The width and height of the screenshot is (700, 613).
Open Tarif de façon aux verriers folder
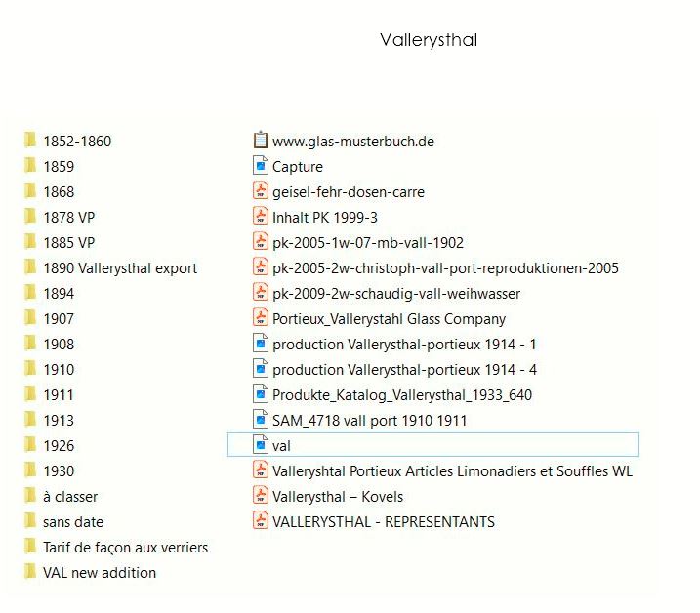coord(125,547)
